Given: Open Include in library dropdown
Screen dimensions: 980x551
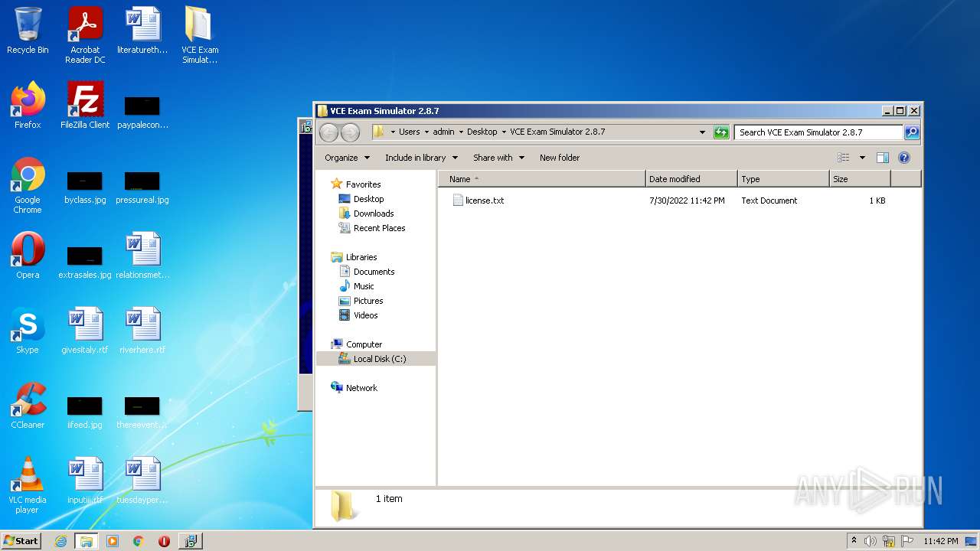Looking at the screenshot, I should (x=421, y=158).
